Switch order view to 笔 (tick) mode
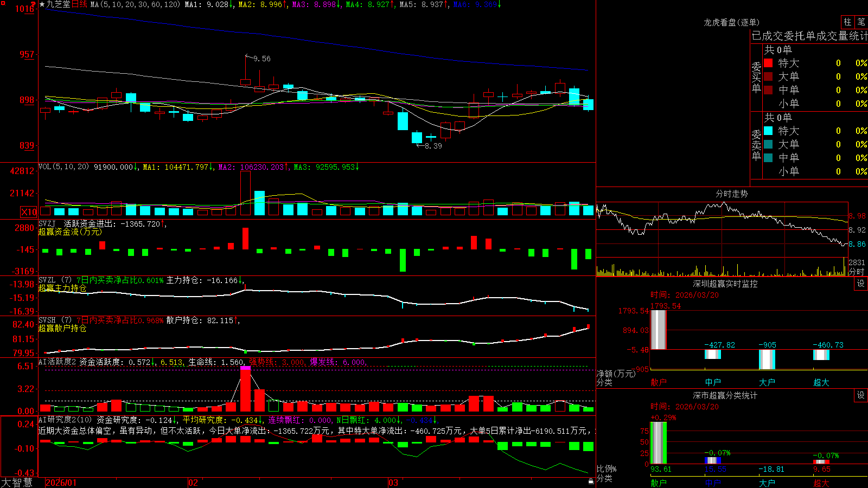The width and height of the screenshot is (868, 488). [861, 22]
